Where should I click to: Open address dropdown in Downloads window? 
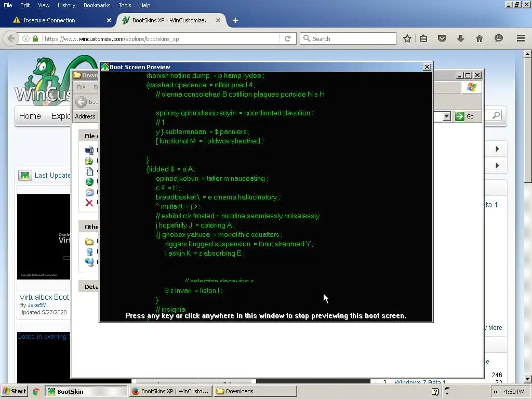pyautogui.click(x=446, y=116)
